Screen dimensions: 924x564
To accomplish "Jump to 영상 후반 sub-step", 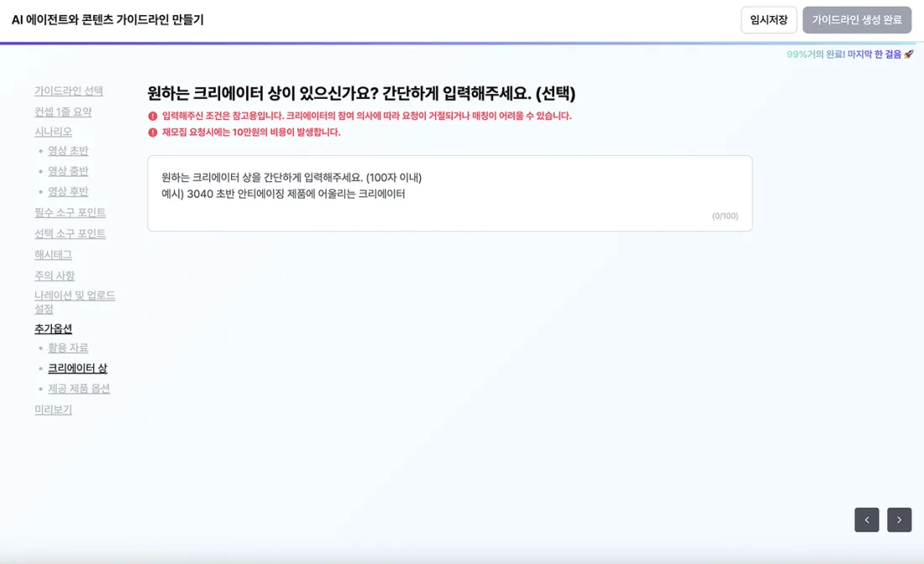I will tap(68, 191).
